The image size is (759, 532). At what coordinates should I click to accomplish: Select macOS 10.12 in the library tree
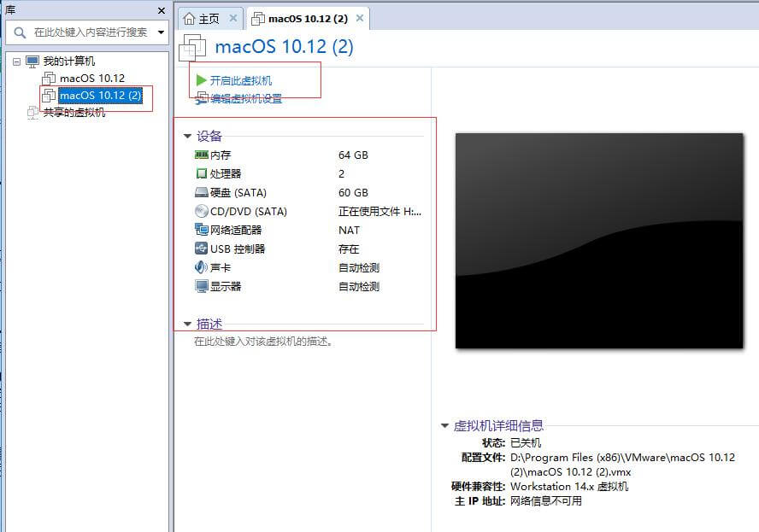[92, 78]
